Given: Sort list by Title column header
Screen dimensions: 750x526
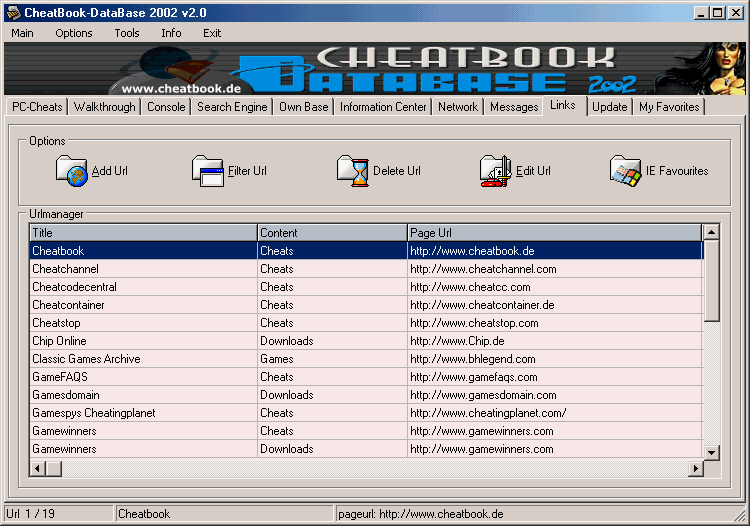Looking at the screenshot, I should [x=143, y=233].
